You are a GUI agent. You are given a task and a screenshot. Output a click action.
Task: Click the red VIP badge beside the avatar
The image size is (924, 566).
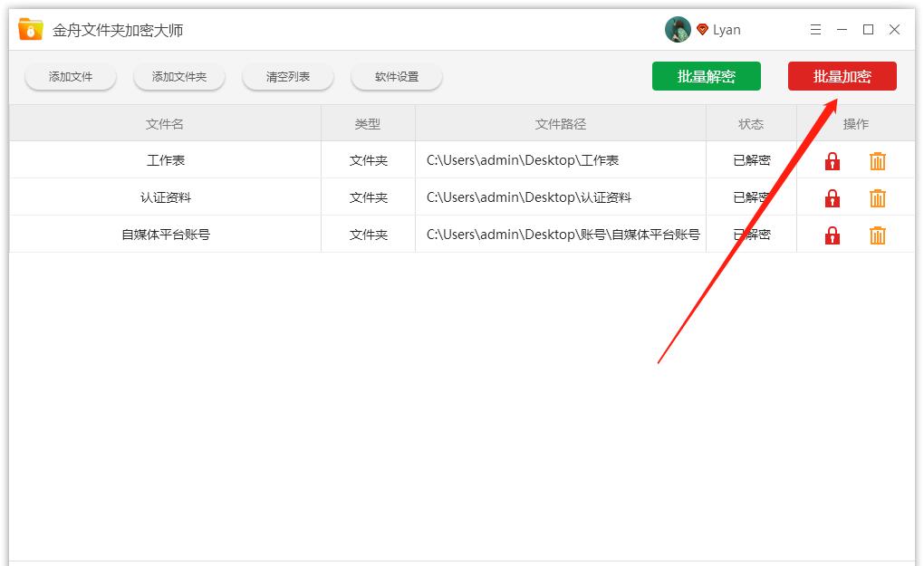click(703, 29)
